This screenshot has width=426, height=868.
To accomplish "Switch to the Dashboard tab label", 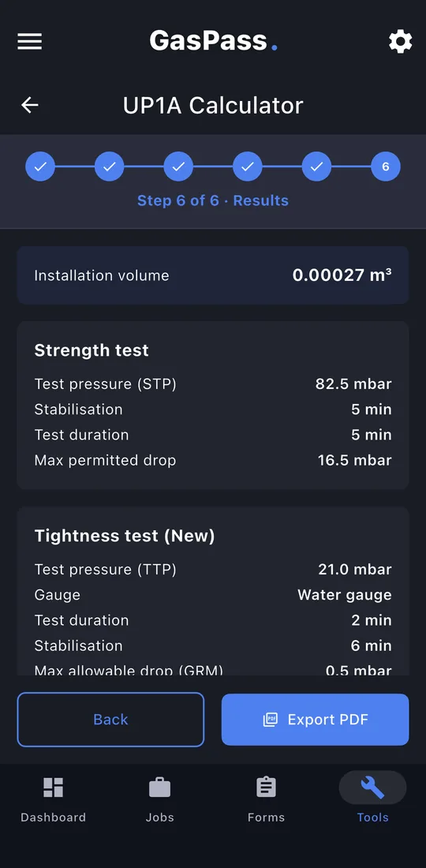I will click(53, 817).
